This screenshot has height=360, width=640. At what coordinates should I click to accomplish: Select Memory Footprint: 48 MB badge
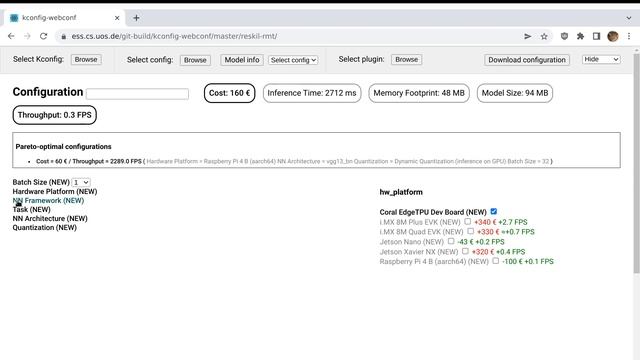(x=419, y=93)
